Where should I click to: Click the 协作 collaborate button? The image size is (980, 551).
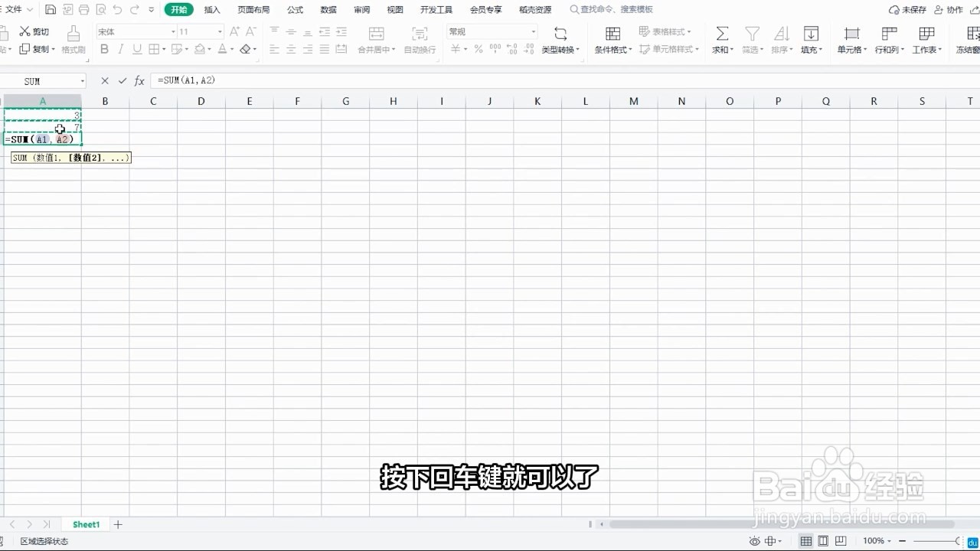[x=949, y=10]
